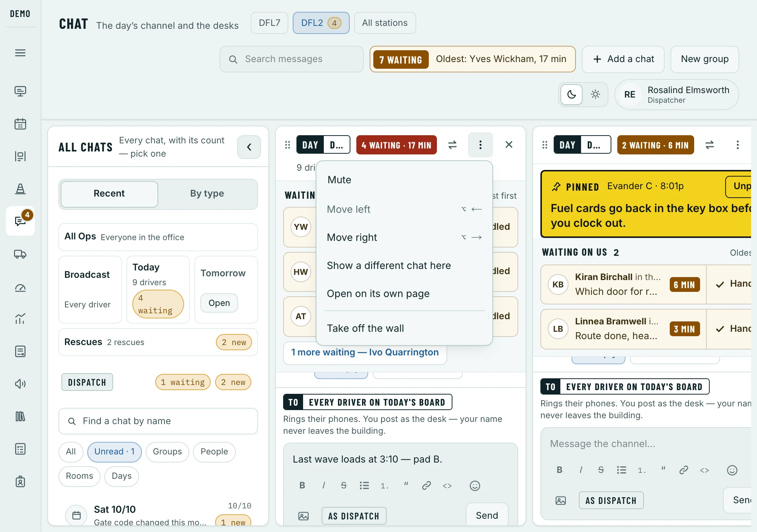757x532 pixels.
Task: Open the emoji picker in the first composer
Action: (475, 485)
